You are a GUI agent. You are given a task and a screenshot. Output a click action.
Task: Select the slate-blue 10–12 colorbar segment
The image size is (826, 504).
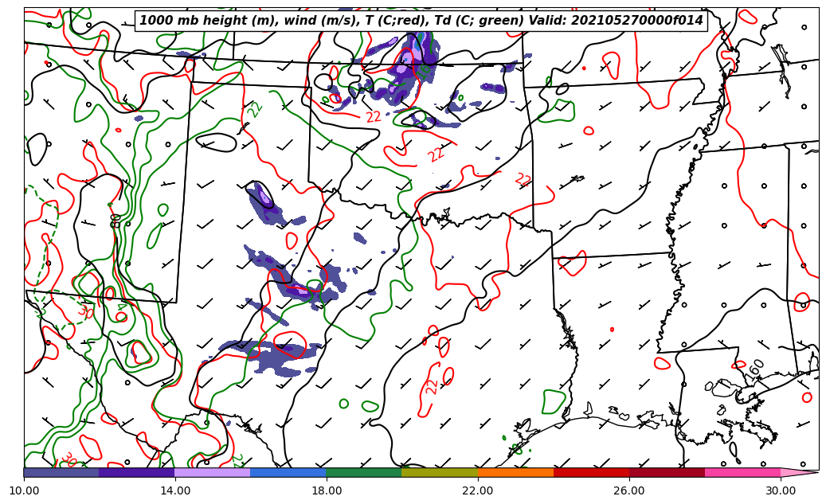coord(61,472)
